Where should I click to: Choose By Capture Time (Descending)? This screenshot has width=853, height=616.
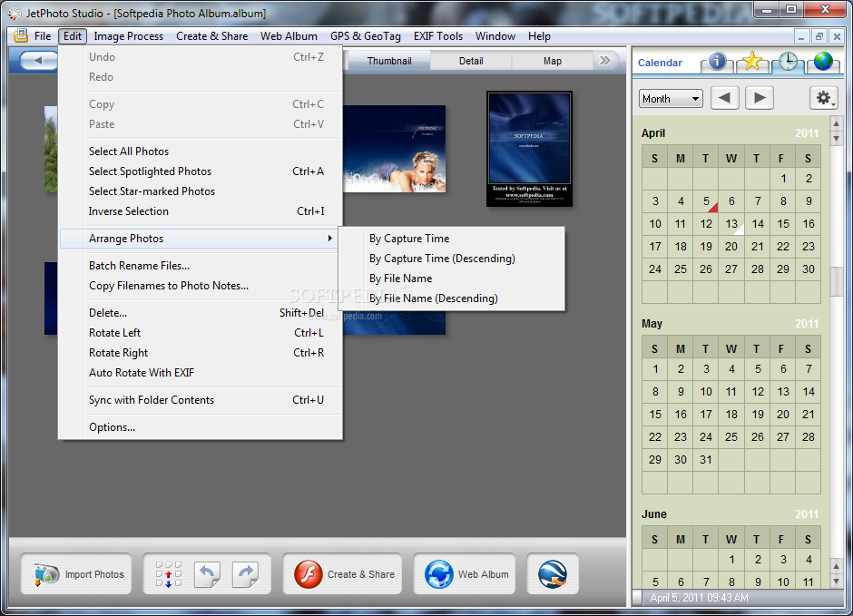pyautogui.click(x=452, y=259)
